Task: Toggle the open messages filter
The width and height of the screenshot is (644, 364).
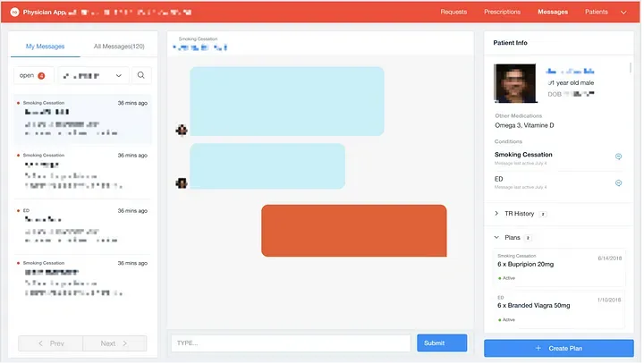Action: click(x=33, y=76)
